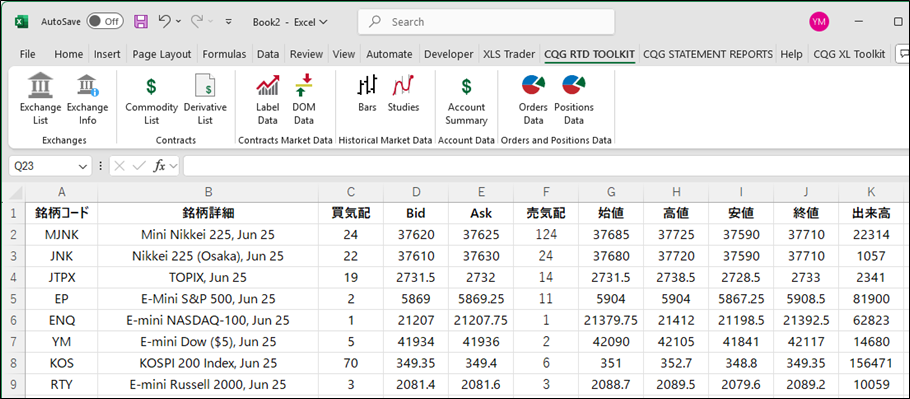Expand the Name Box dropdown arrow

click(81, 166)
